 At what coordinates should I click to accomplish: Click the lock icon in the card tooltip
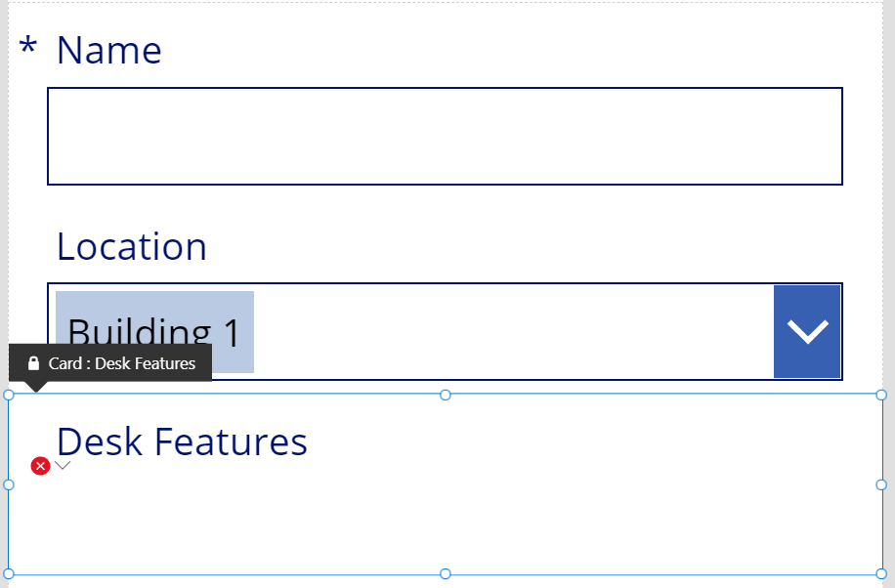point(33,363)
